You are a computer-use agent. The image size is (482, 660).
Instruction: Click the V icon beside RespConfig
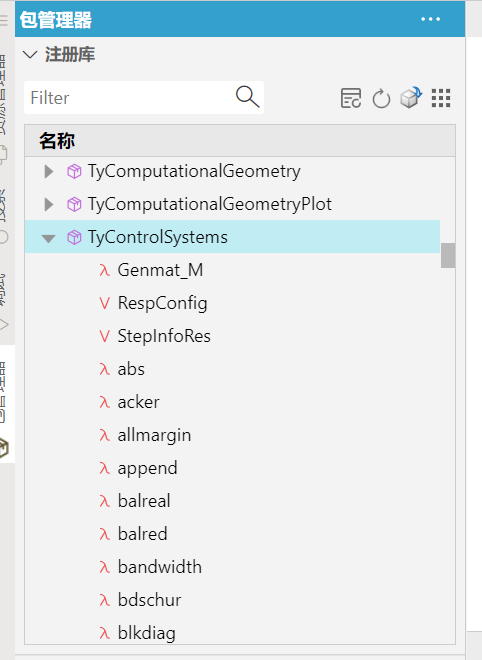pyautogui.click(x=104, y=303)
